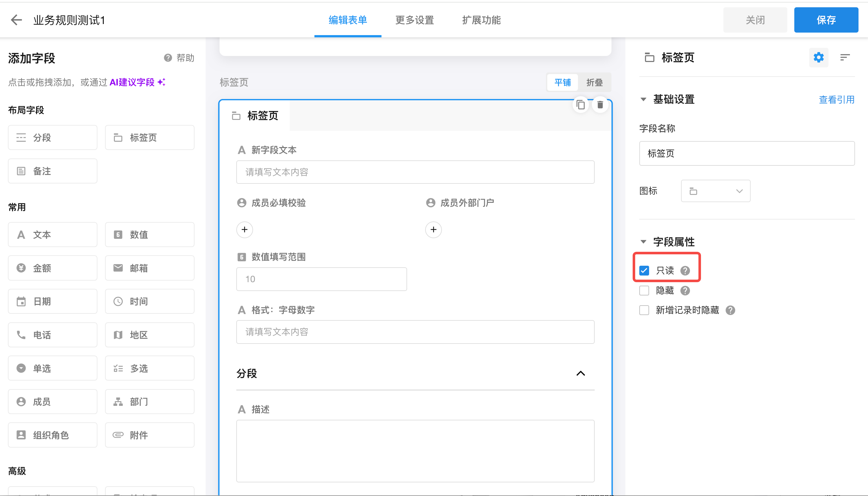Show help for 新增记录时隐藏 option
This screenshot has height=496, width=868.
pos(730,310)
